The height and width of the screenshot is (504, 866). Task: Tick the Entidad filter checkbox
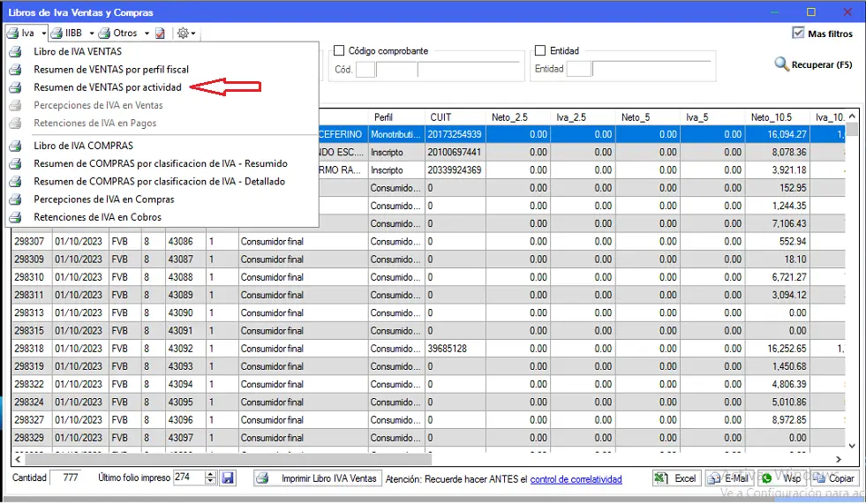540,51
